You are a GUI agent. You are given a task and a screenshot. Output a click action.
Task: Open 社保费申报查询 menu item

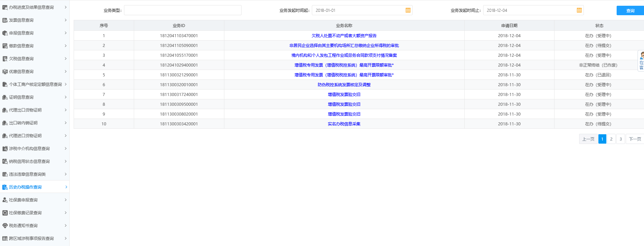pyautogui.click(x=23, y=200)
